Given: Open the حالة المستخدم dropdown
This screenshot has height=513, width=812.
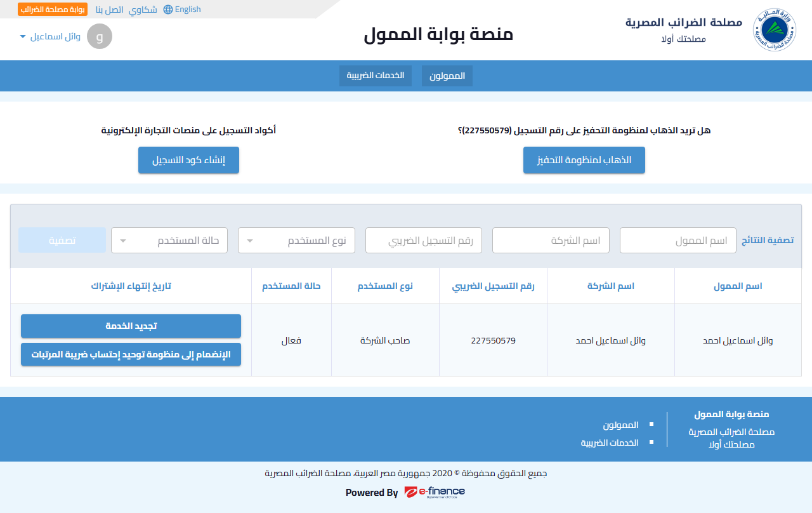Looking at the screenshot, I should (169, 241).
